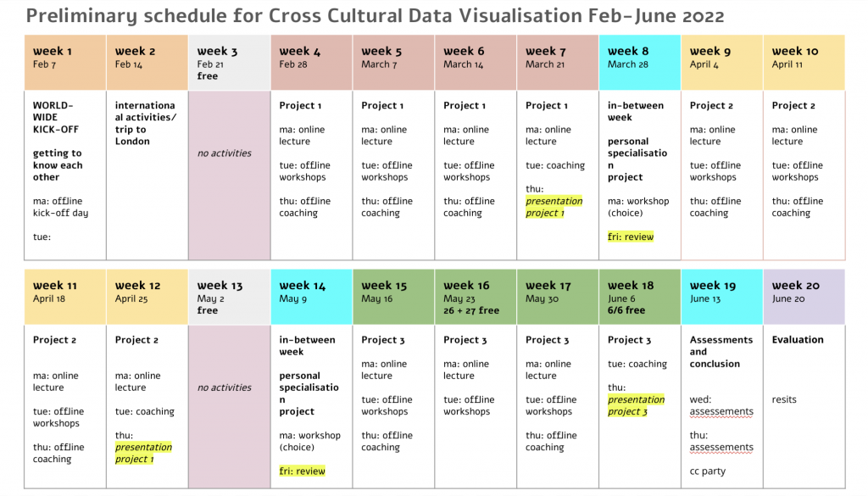Select 'cc party' text in week 19
The width and height of the screenshot is (868, 496).
click(x=708, y=471)
